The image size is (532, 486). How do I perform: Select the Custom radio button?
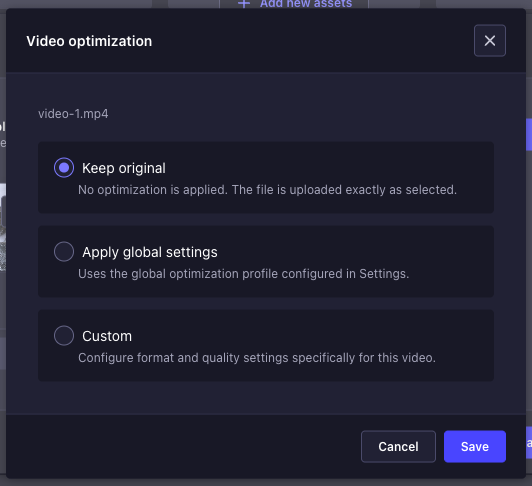click(x=64, y=336)
